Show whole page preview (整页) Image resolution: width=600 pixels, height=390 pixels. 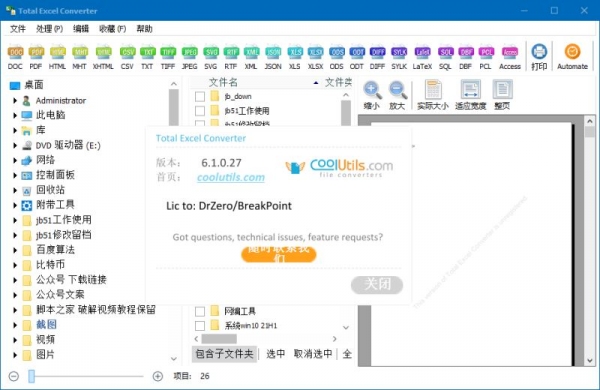[502, 95]
